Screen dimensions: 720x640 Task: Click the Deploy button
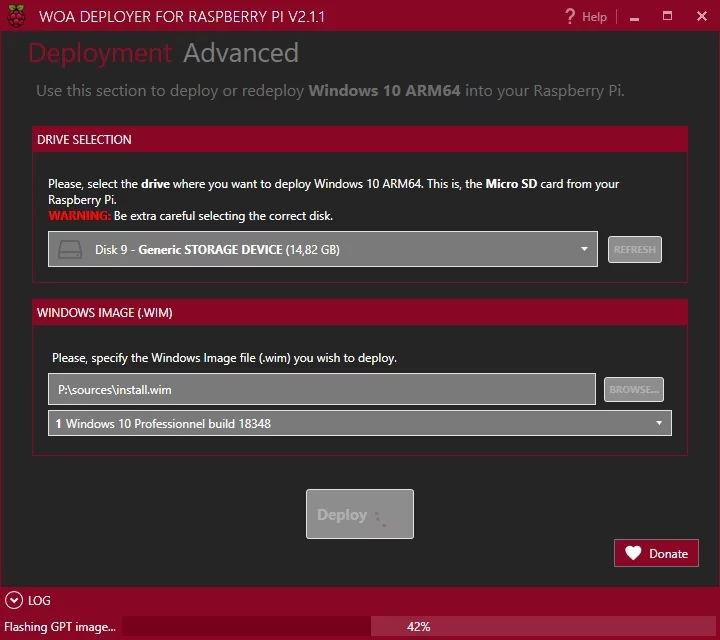coord(360,514)
